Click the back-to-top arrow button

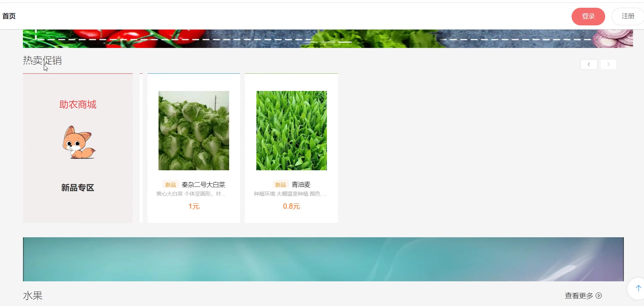(x=638, y=288)
